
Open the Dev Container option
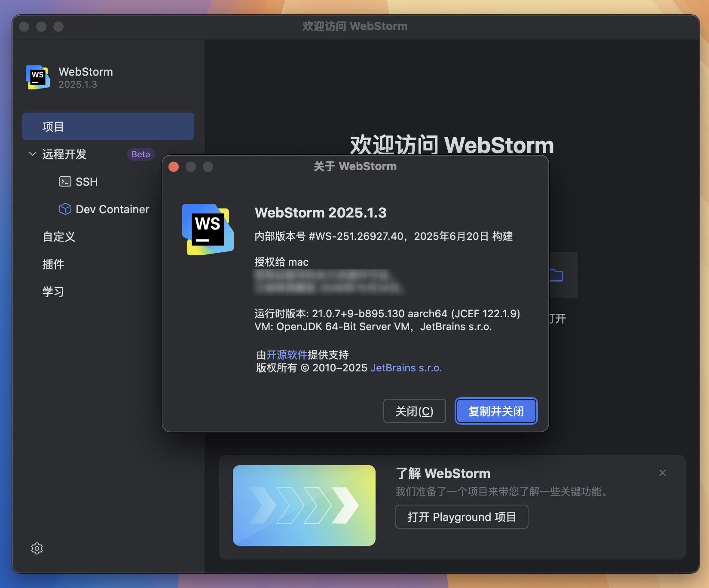[x=65, y=209]
